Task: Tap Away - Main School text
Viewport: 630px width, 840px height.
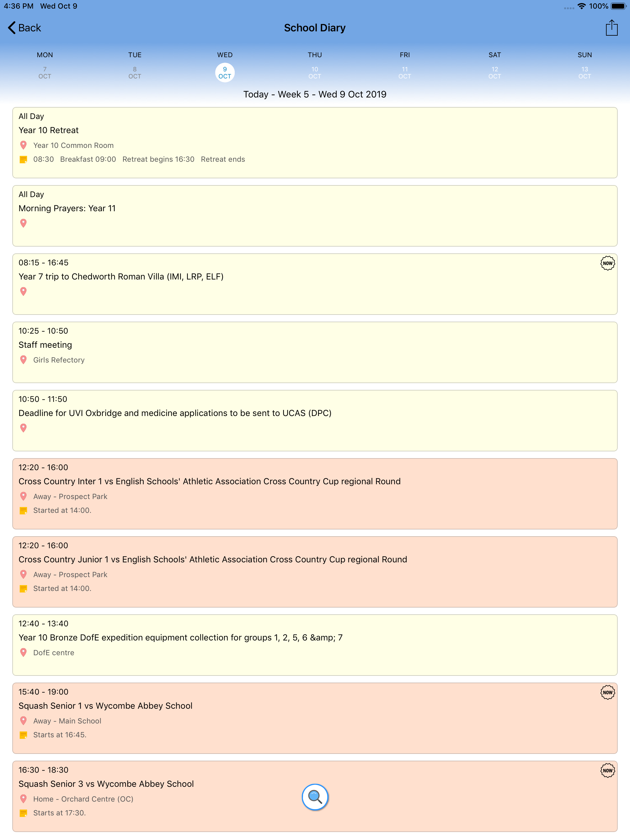Action: coord(67,721)
